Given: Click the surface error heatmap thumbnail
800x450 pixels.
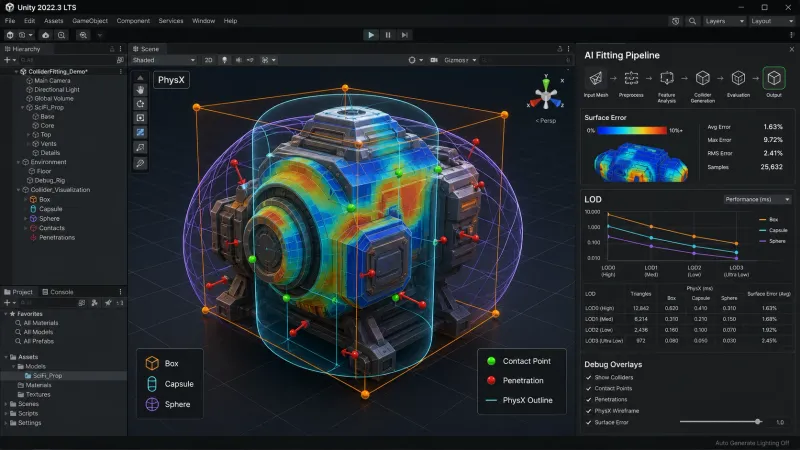Looking at the screenshot, I should pos(641,162).
